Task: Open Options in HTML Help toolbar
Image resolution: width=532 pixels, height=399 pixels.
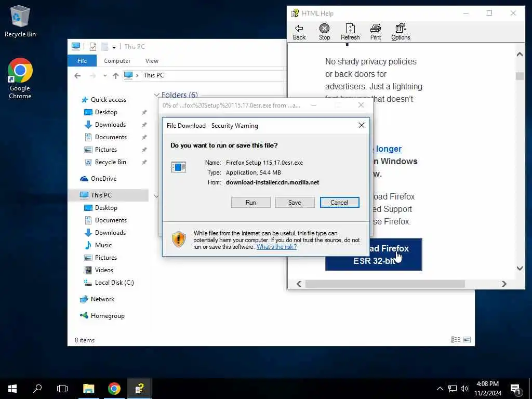Action: pyautogui.click(x=401, y=32)
